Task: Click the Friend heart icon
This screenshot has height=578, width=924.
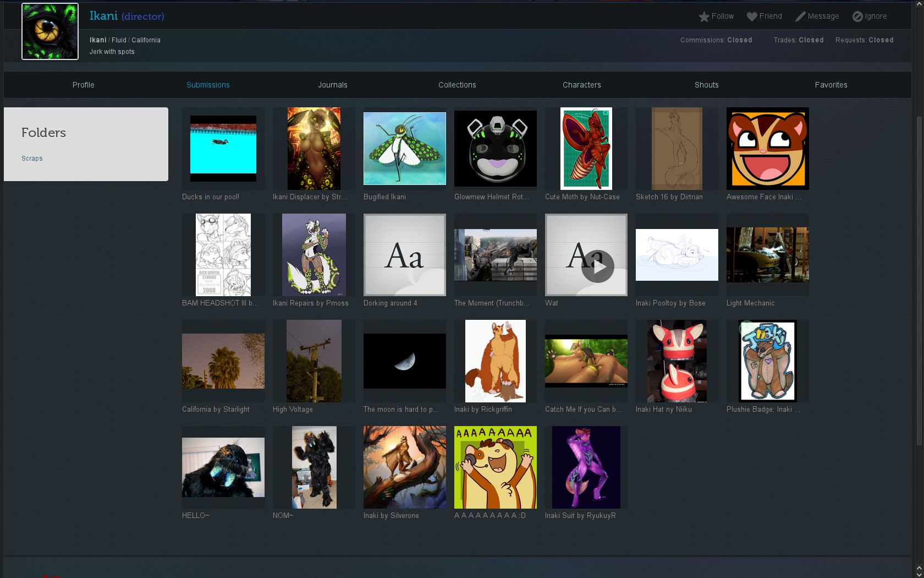Action: click(752, 17)
